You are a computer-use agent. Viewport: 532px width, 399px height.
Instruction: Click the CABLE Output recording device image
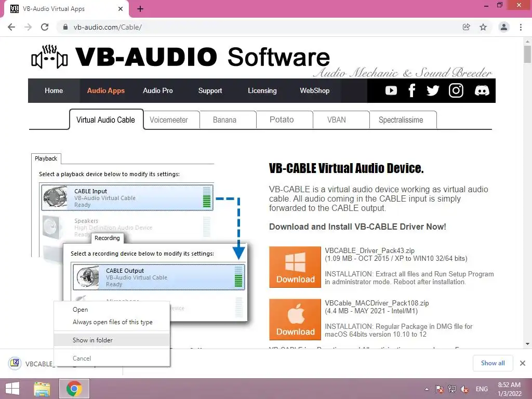pos(87,277)
